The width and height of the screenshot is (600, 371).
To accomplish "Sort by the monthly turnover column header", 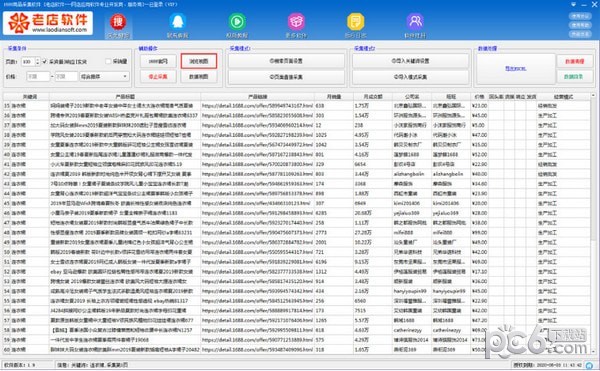I will click(373, 97).
